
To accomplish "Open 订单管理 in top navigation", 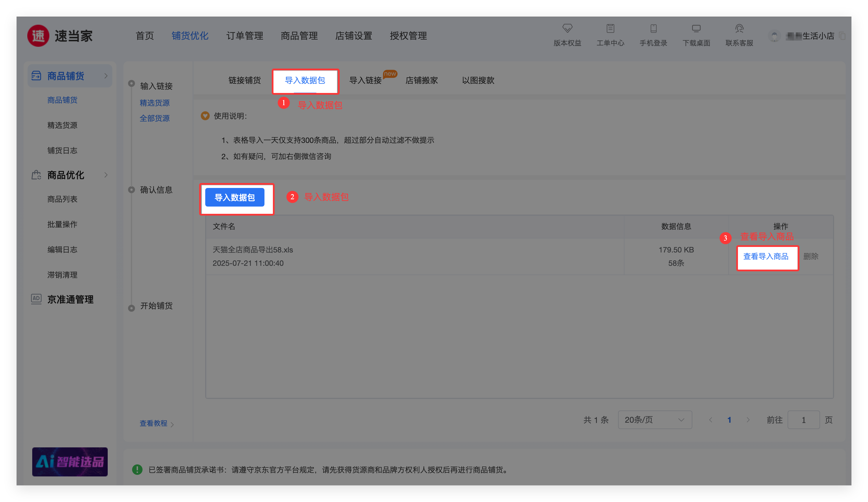I will tap(244, 36).
